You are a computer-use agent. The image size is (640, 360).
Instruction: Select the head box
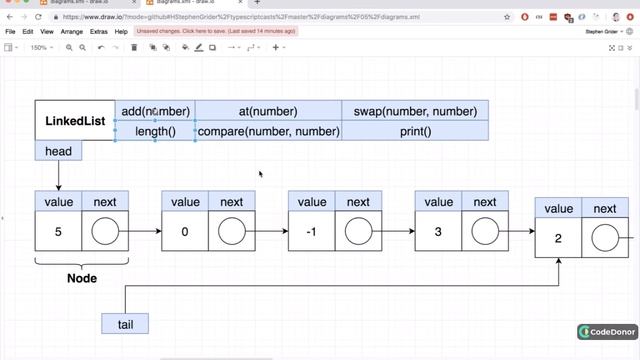coord(58,151)
